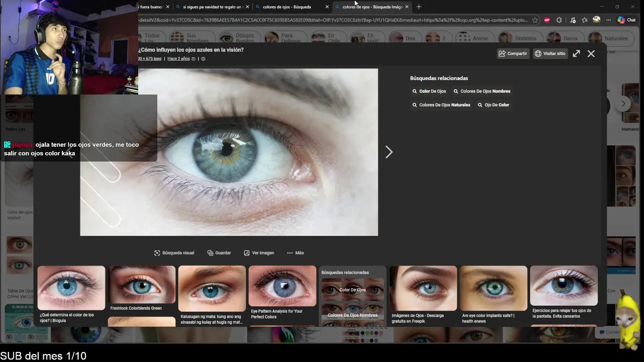Viewport: 644px width, 362px height.
Task: Open image title '¿Cómo influyen los ojos azules'
Action: (191, 50)
